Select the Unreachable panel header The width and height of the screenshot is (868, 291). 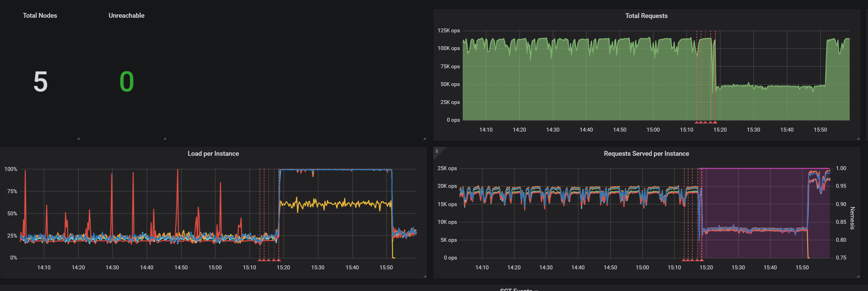click(126, 15)
